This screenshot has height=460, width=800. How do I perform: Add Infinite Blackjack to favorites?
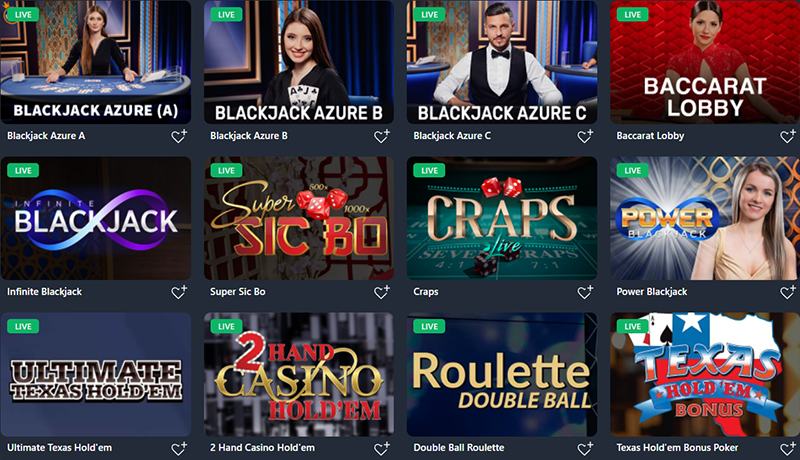click(x=179, y=292)
